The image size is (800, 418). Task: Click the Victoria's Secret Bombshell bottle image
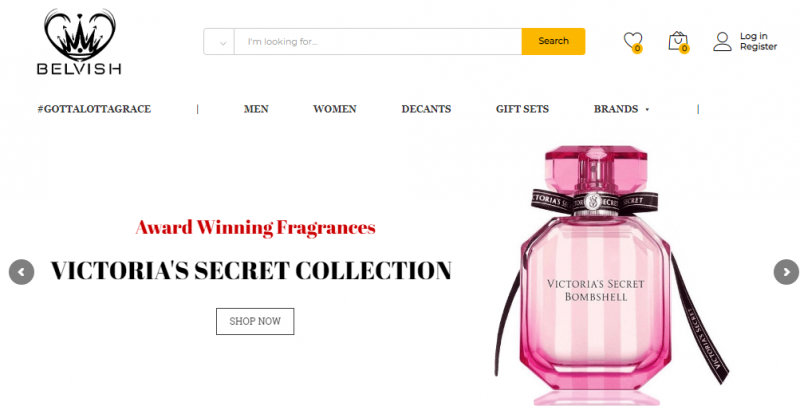[x=611, y=276]
